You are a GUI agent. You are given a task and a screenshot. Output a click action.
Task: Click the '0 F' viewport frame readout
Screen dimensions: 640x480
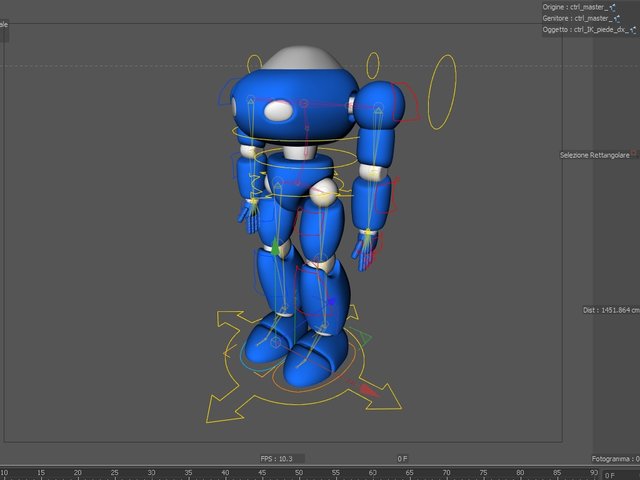click(402, 459)
